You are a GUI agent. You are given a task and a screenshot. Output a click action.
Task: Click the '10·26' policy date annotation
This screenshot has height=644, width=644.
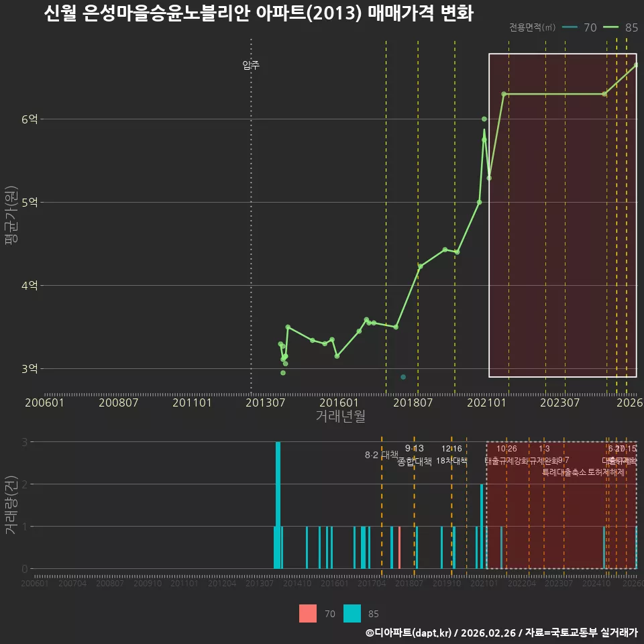pyautogui.click(x=506, y=449)
